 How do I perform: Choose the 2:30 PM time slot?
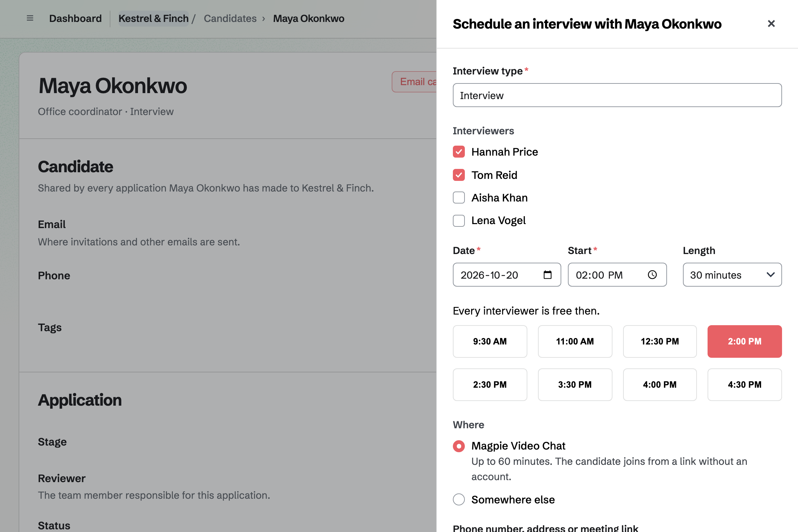point(490,385)
